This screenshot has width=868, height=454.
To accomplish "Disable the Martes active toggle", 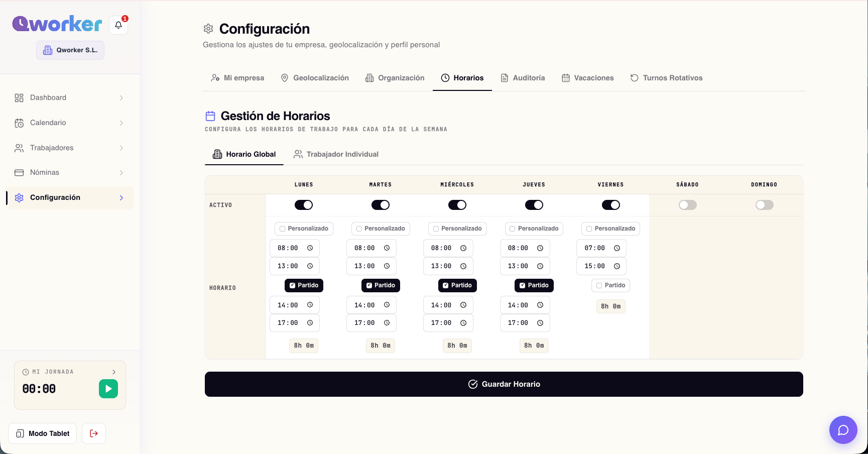I will [381, 205].
